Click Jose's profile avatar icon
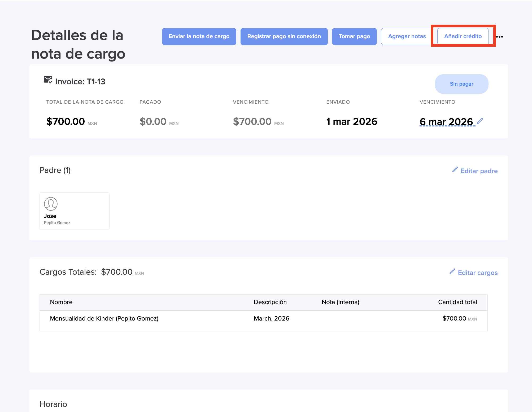The height and width of the screenshot is (412, 532). pyautogui.click(x=51, y=204)
